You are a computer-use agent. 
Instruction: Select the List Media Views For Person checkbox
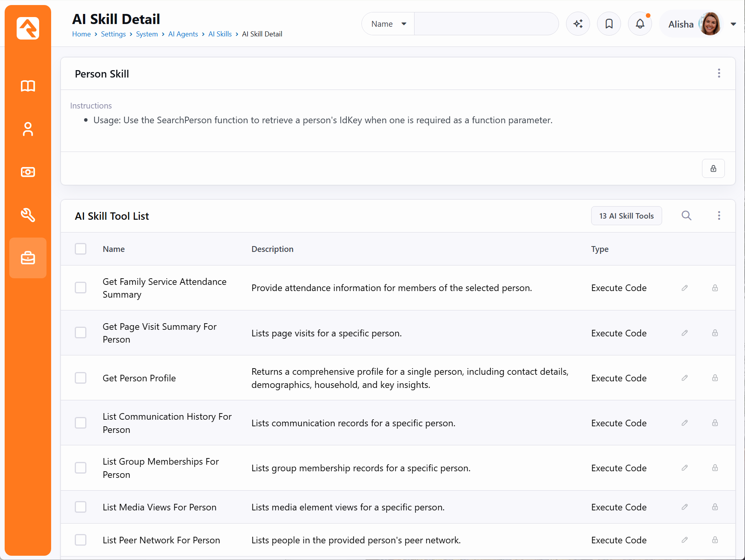[x=81, y=507]
